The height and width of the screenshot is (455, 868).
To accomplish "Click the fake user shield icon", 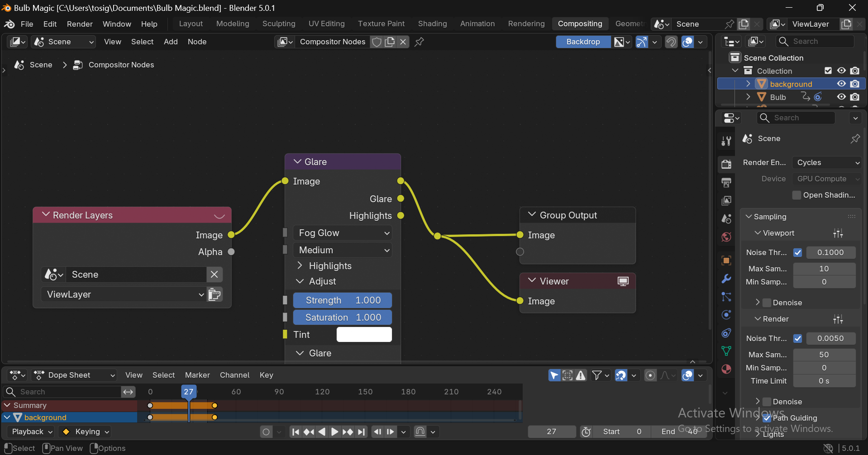I will [x=377, y=42].
